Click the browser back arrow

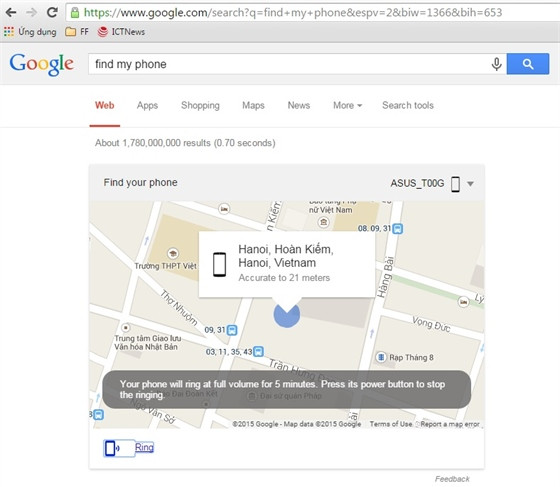click(11, 12)
